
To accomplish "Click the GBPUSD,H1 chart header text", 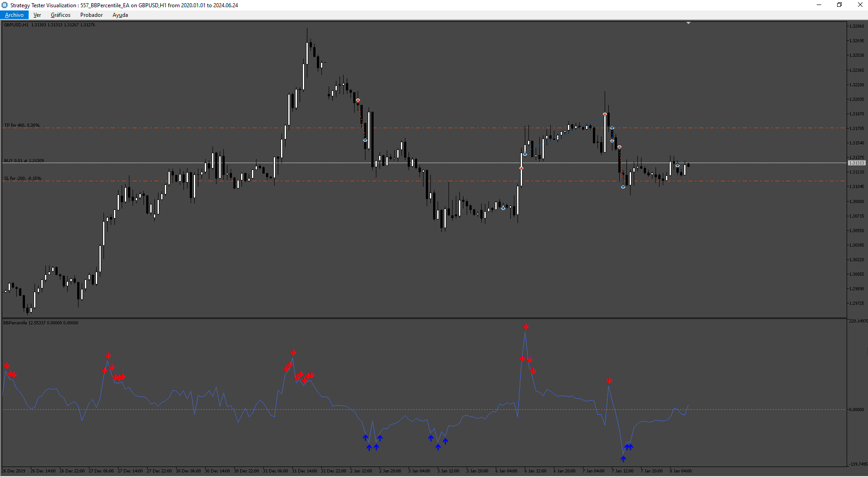I will point(49,25).
